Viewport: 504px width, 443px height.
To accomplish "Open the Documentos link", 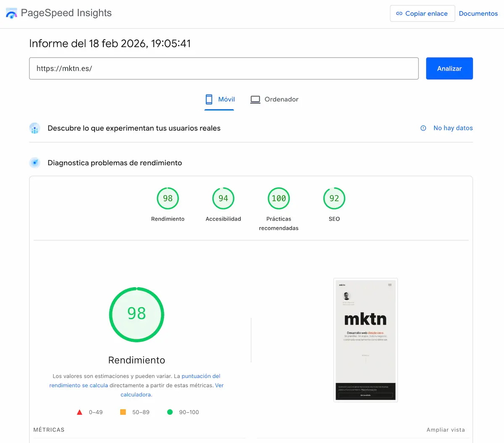I will (x=478, y=13).
